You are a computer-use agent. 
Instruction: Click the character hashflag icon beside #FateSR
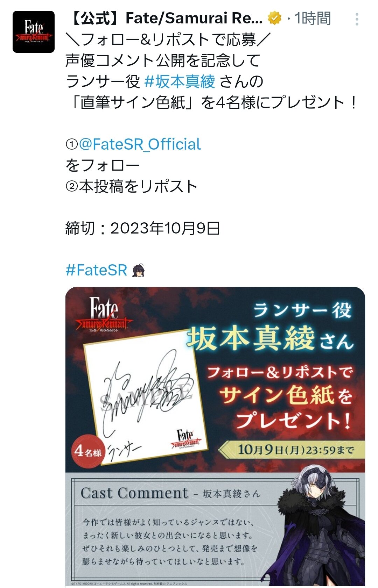138,270
